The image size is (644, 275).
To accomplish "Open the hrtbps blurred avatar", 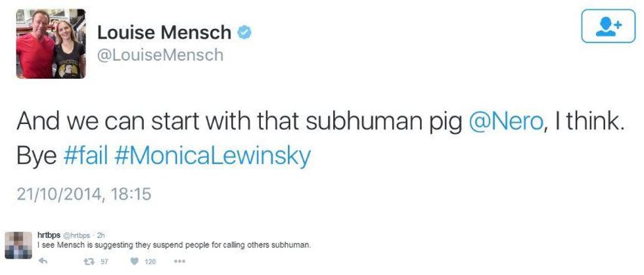I will 18,245.
